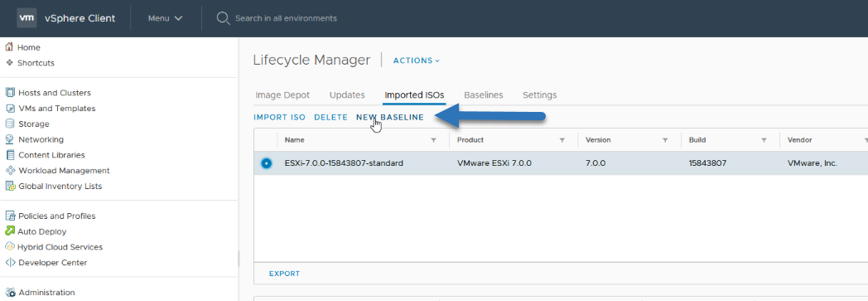This screenshot has width=868, height=301.
Task: Open Hybrid Cloud Services
Action: click(x=60, y=246)
